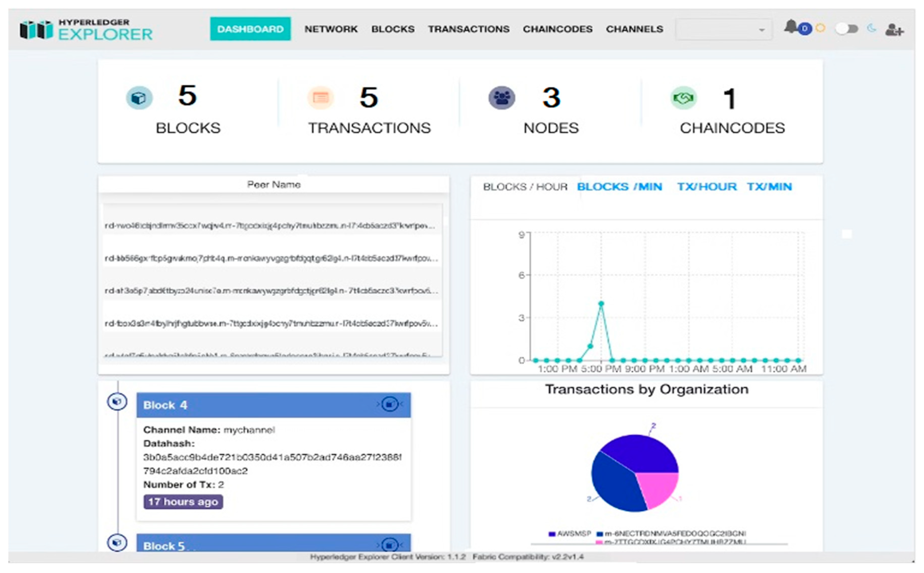Switch to the NETWORK tab

click(x=331, y=29)
